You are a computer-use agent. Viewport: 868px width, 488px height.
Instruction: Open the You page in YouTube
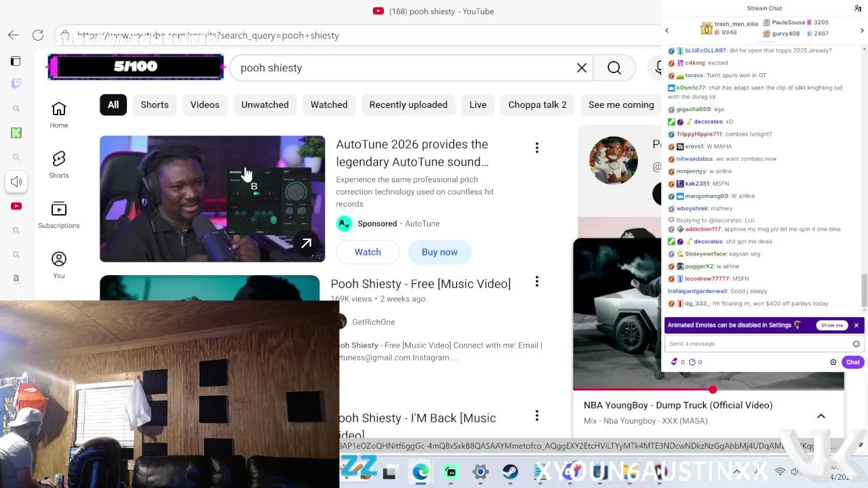[59, 265]
